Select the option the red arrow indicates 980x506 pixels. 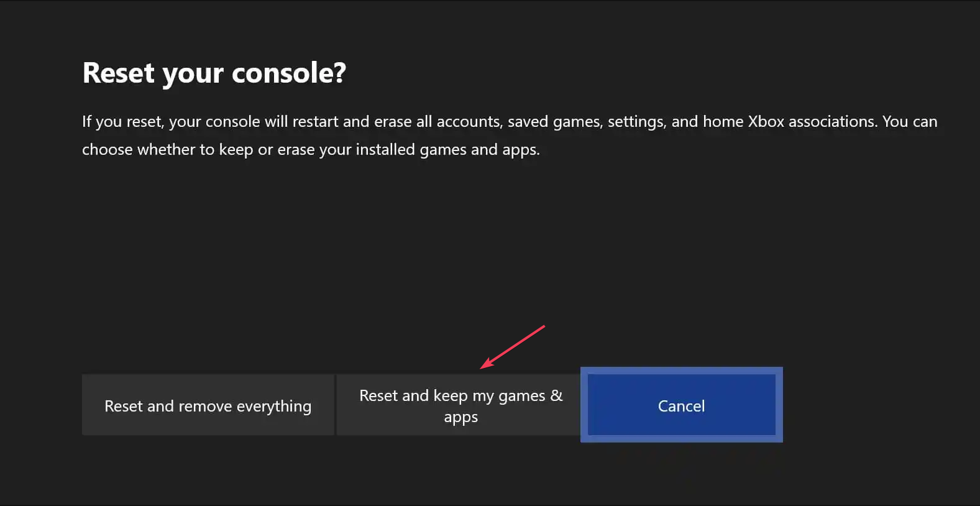click(461, 405)
